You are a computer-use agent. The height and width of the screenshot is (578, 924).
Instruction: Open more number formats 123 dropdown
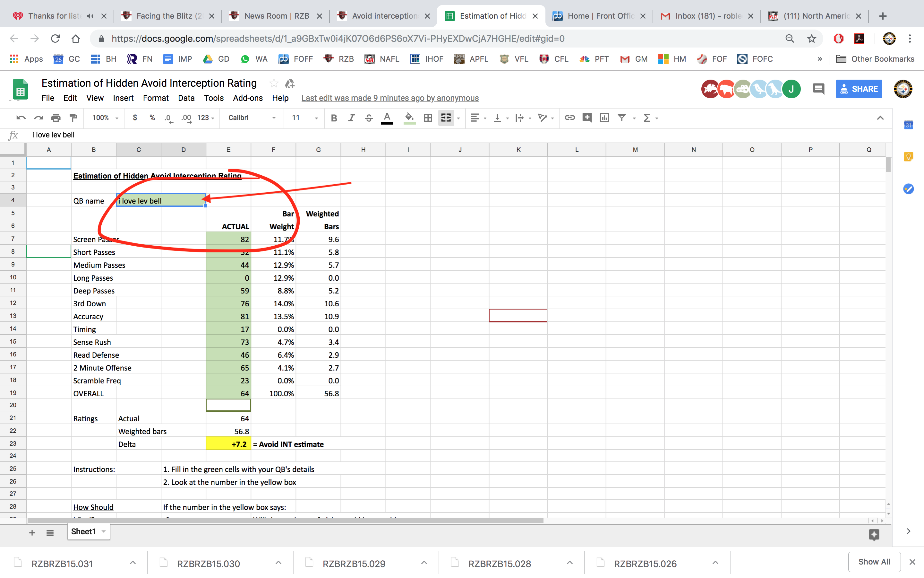(x=205, y=118)
